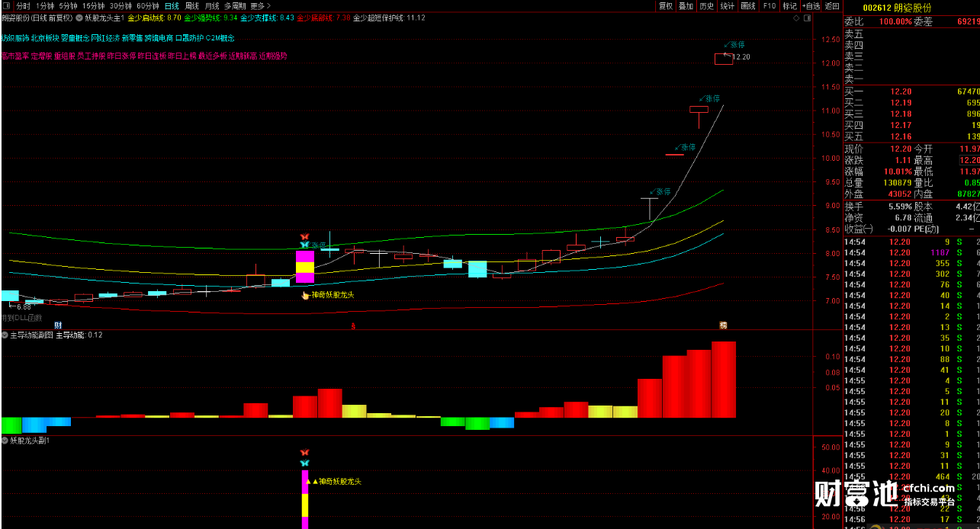Select the 1分钟 period tab
Image resolution: width=980 pixels, height=529 pixels.
point(46,5)
